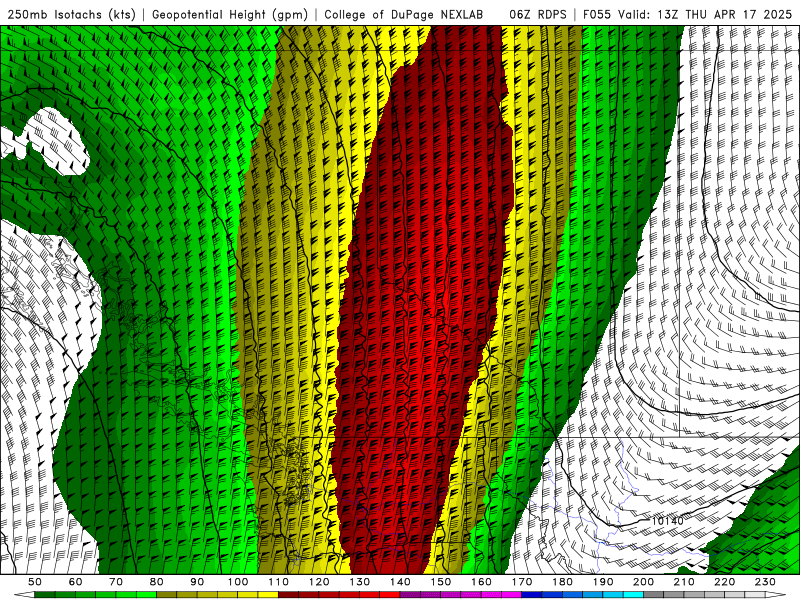800x600 pixels.
Task: Pick the darkest green swatch in color bar
Action: (44, 594)
